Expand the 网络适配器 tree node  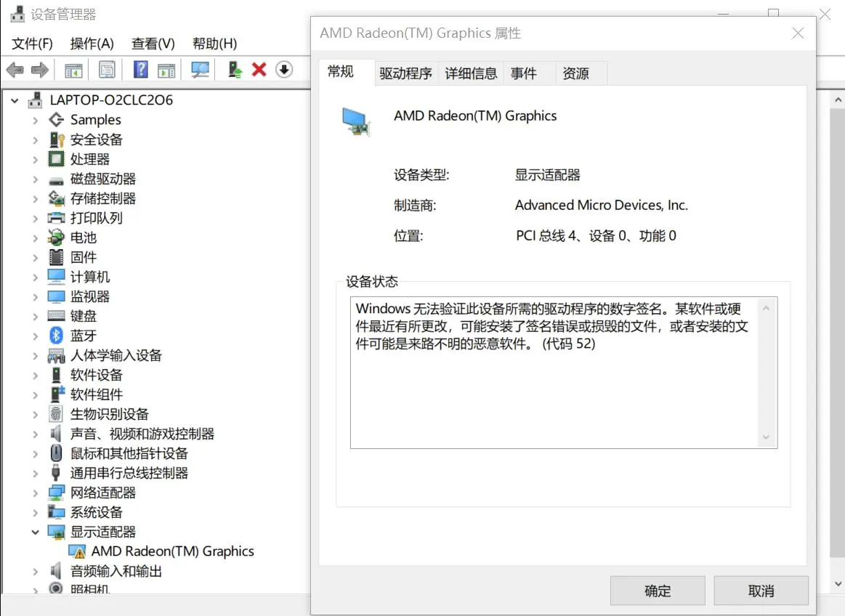(x=35, y=493)
